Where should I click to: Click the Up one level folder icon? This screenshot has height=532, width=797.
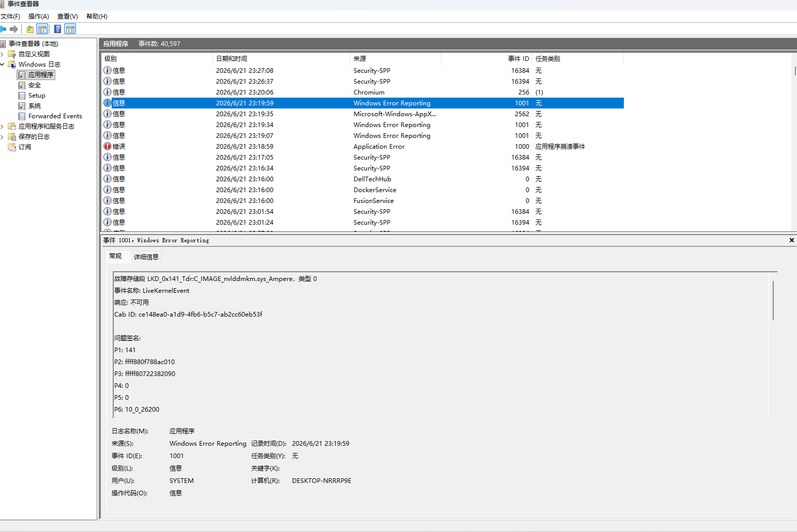(30, 29)
